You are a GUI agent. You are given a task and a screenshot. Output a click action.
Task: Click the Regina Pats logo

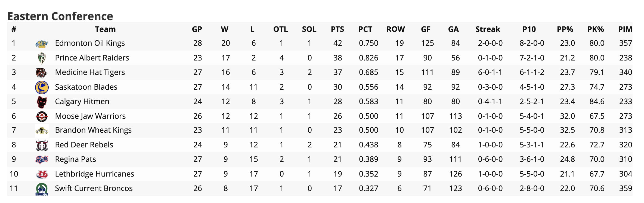point(42,159)
